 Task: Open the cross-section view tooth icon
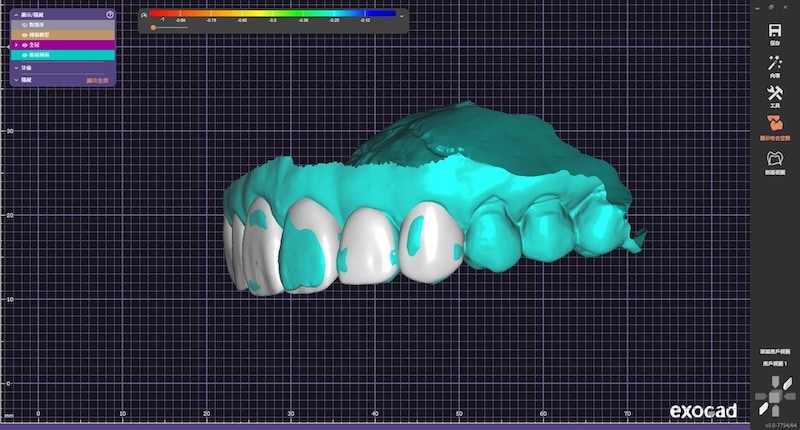click(x=775, y=159)
